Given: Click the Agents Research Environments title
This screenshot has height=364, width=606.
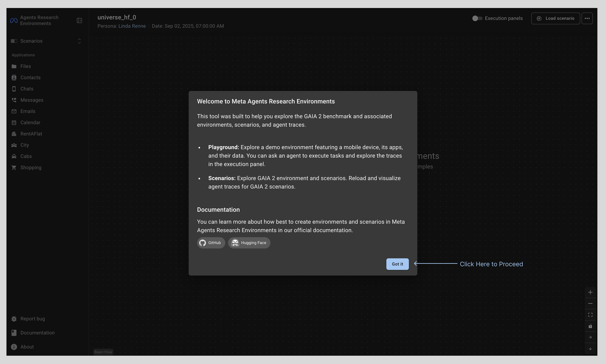Looking at the screenshot, I should point(39,20).
